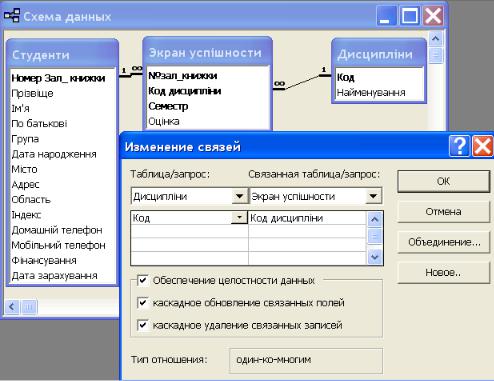Click the OK button
The width and height of the screenshot is (494, 381).
pos(443,181)
